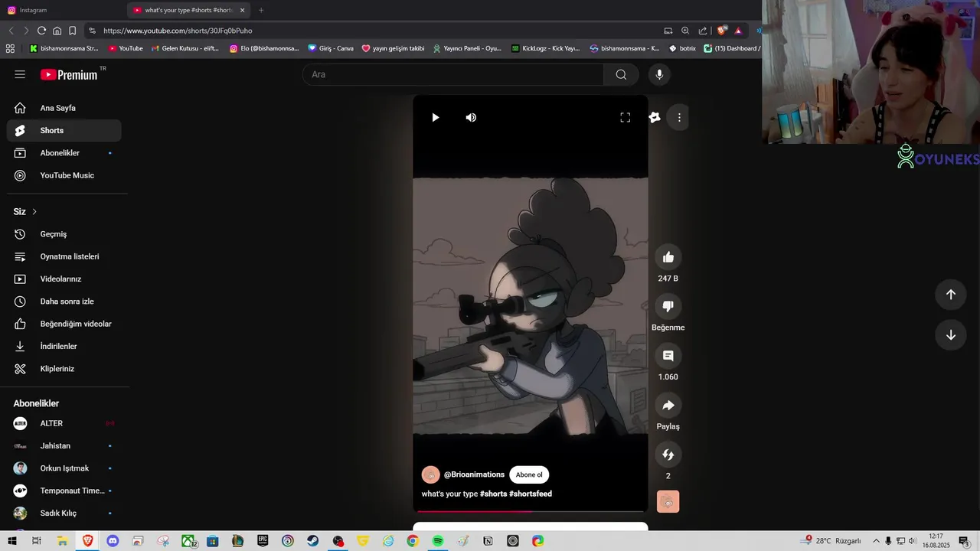Like the Short with thumbs up
The height and width of the screenshot is (551, 980).
(668, 257)
